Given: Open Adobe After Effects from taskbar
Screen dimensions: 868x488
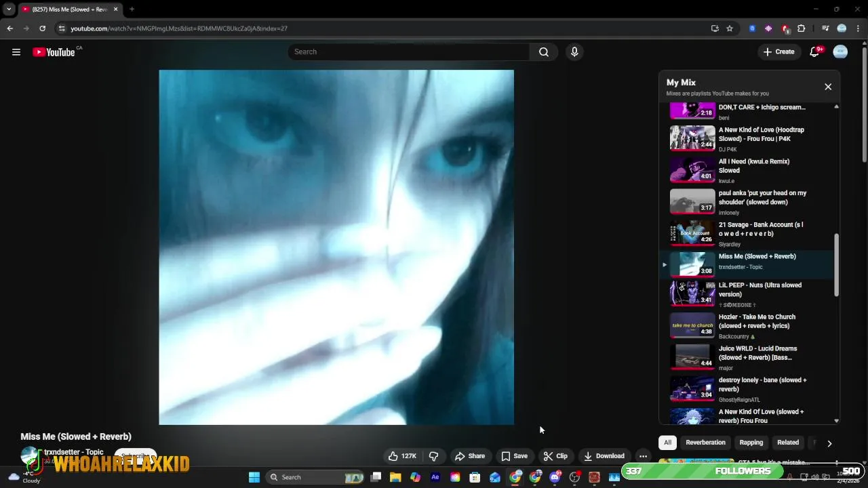Looking at the screenshot, I should coord(435,477).
